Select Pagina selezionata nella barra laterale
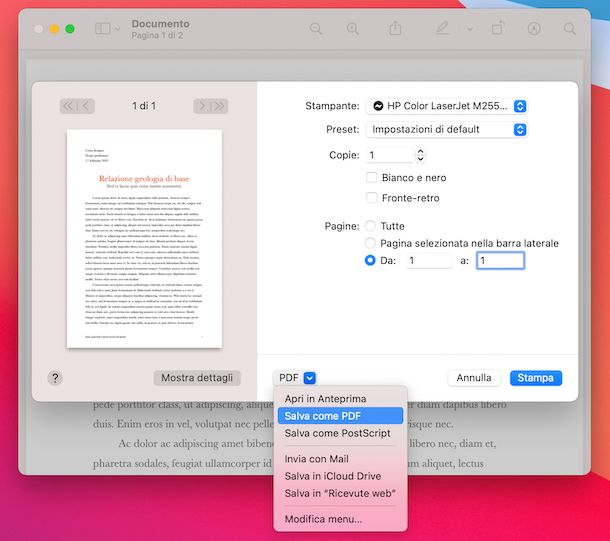610x541 pixels. point(370,243)
